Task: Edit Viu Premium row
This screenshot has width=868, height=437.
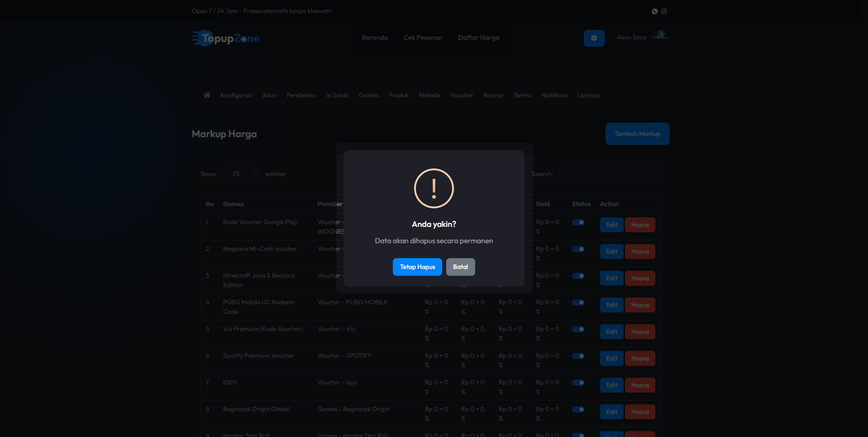Action: point(611,331)
